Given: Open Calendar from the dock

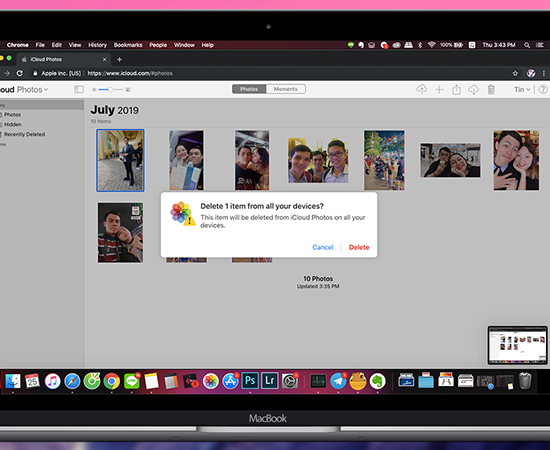Looking at the screenshot, I should coord(33,381).
